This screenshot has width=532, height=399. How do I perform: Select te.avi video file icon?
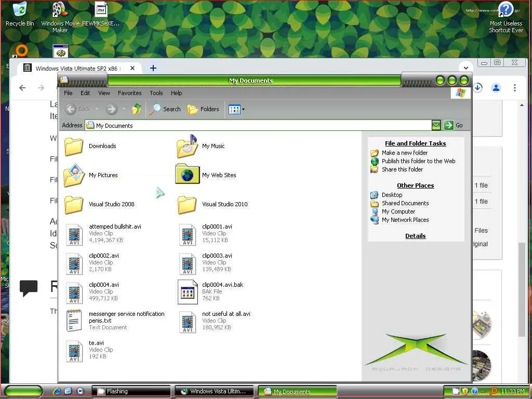point(74,351)
